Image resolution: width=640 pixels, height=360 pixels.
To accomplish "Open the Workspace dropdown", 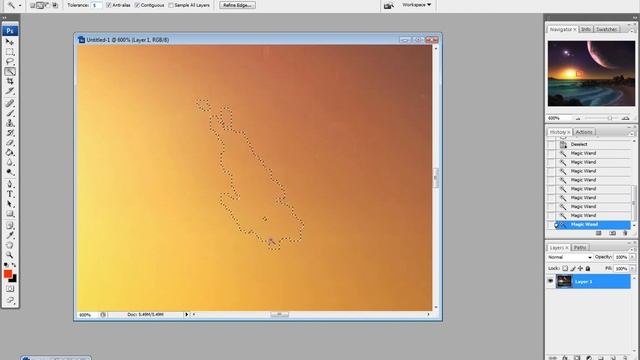I will 416,5.
